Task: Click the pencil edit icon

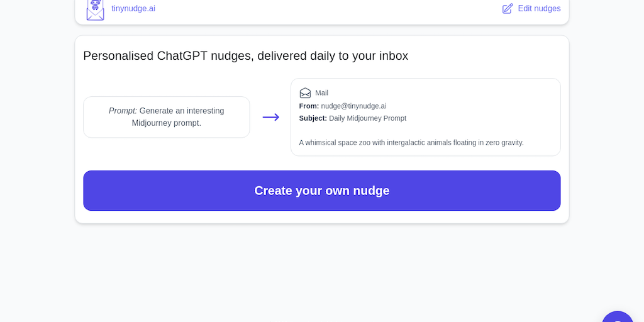Action: click(508, 9)
